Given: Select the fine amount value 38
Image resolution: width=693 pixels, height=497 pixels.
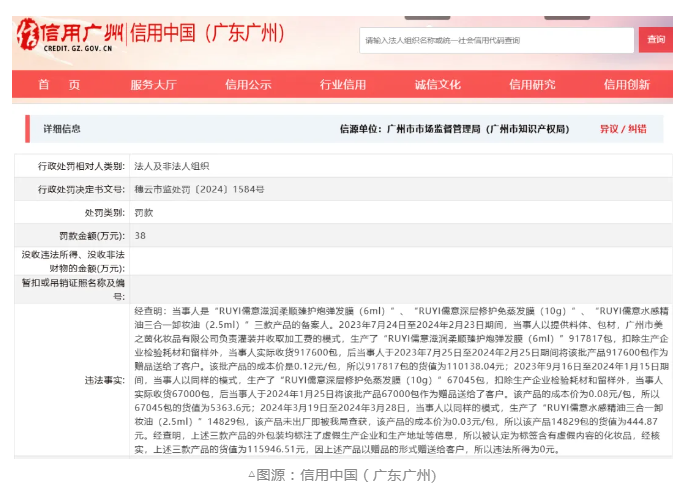Looking at the screenshot, I should pyautogui.click(x=140, y=236).
